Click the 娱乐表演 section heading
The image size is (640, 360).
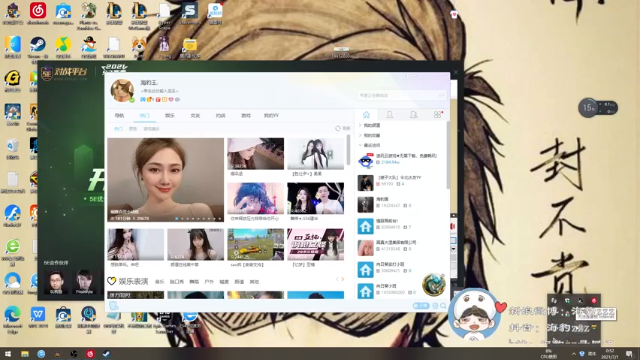(133, 281)
